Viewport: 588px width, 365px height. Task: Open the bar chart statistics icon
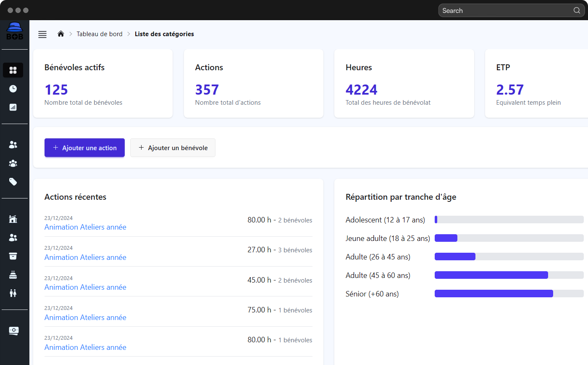pyautogui.click(x=13, y=107)
